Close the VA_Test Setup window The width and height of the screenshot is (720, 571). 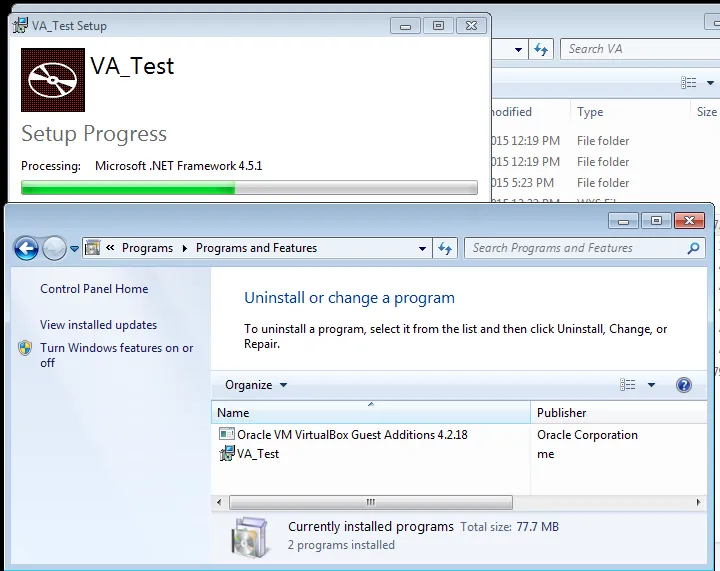pyautogui.click(x=471, y=26)
